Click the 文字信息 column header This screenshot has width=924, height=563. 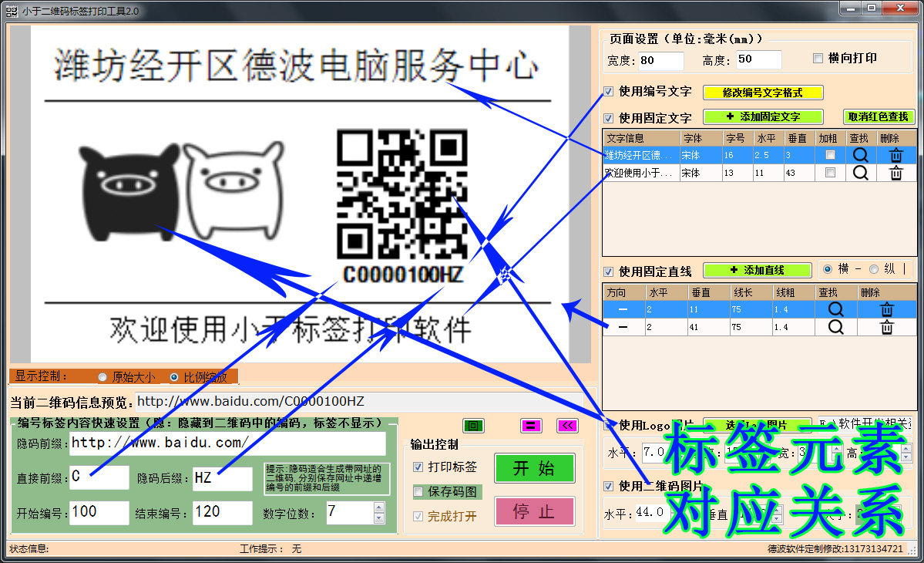pos(641,138)
